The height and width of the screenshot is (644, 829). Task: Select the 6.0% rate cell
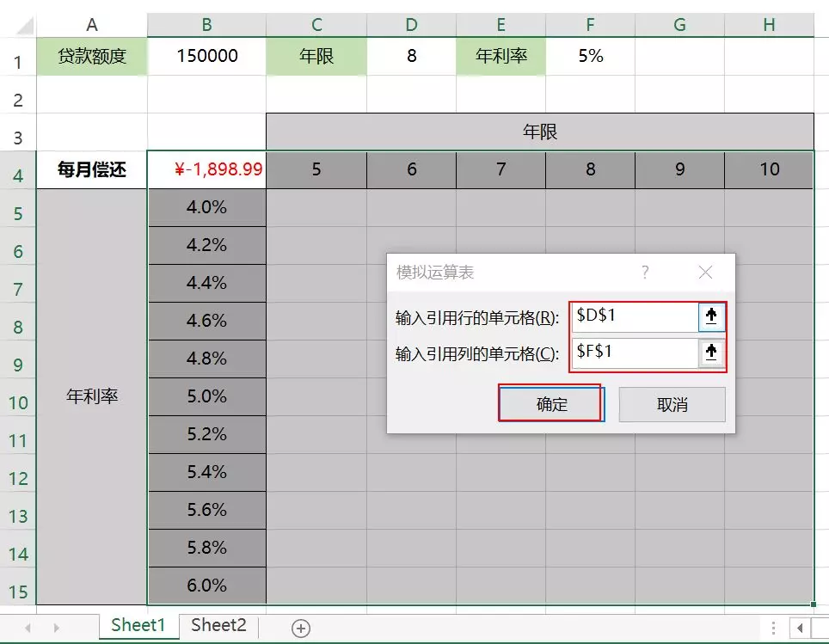pos(206,586)
